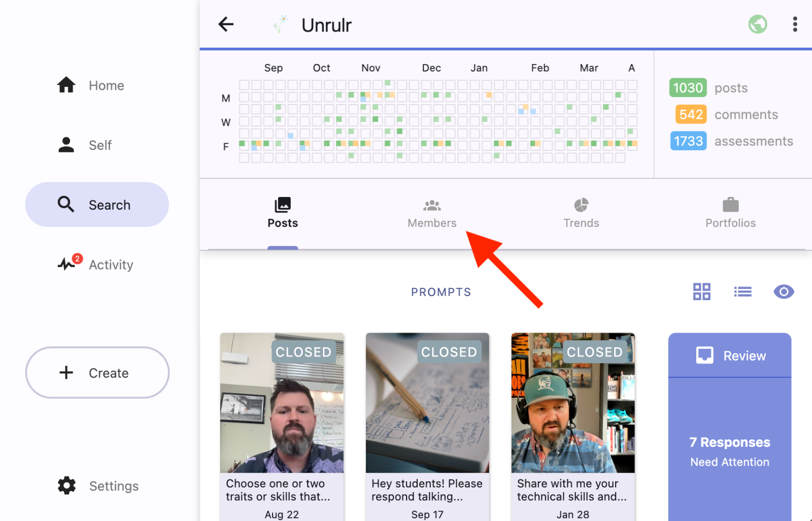Click the Create button
Viewport: 812px width, 521px height.
coord(97,373)
